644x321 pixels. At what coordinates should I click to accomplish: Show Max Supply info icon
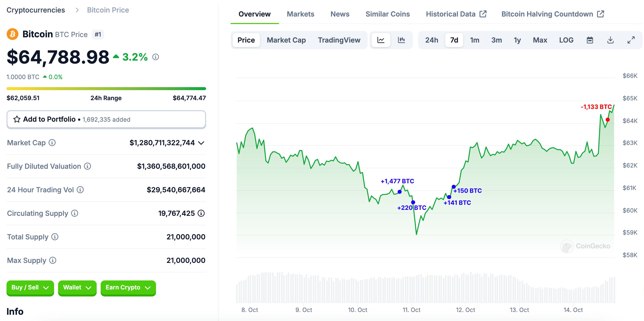[53, 260]
